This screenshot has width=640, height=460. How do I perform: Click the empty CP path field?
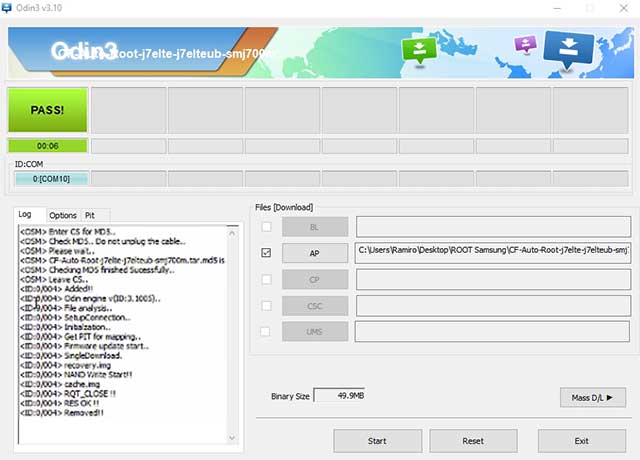[493, 280]
